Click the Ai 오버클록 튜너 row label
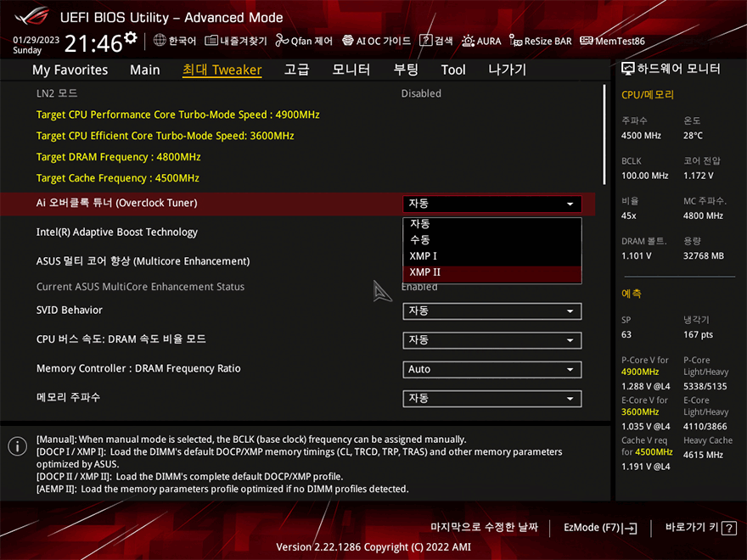Image resolution: width=747 pixels, height=560 pixels. tap(117, 203)
